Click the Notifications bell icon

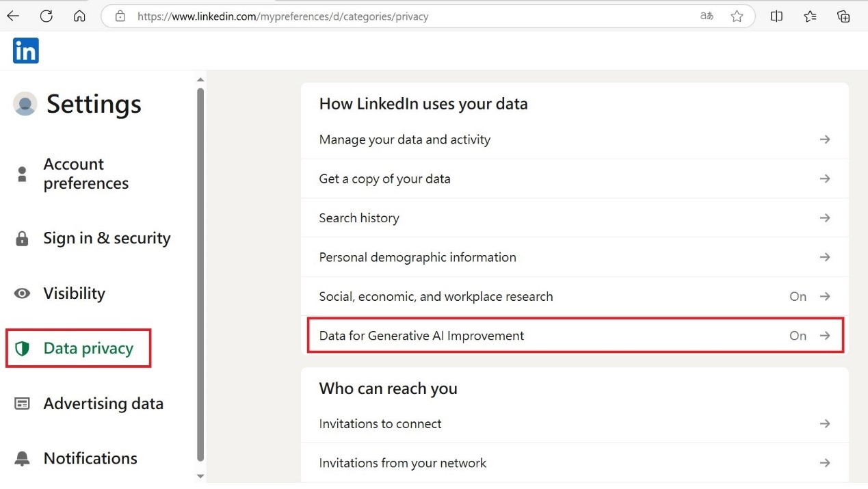coord(22,458)
